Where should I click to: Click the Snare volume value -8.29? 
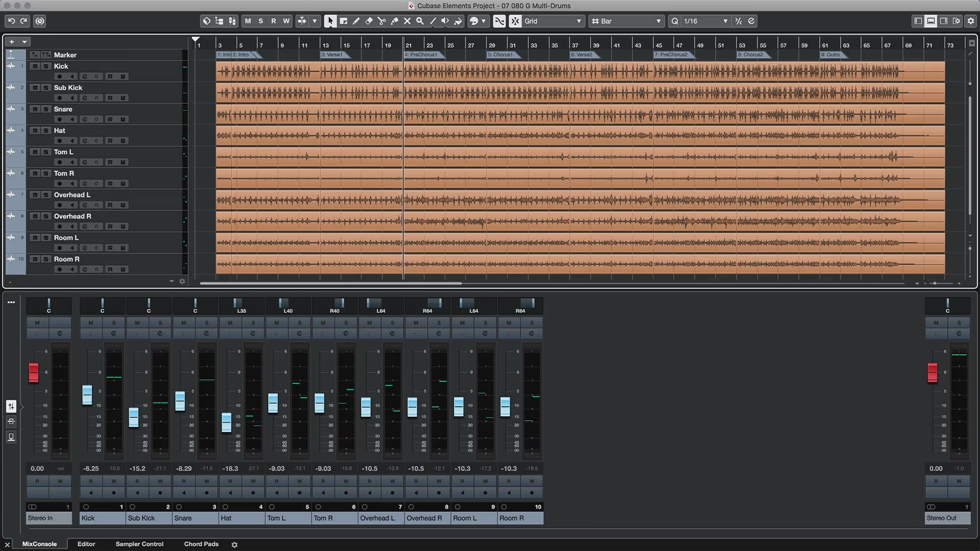[184, 468]
